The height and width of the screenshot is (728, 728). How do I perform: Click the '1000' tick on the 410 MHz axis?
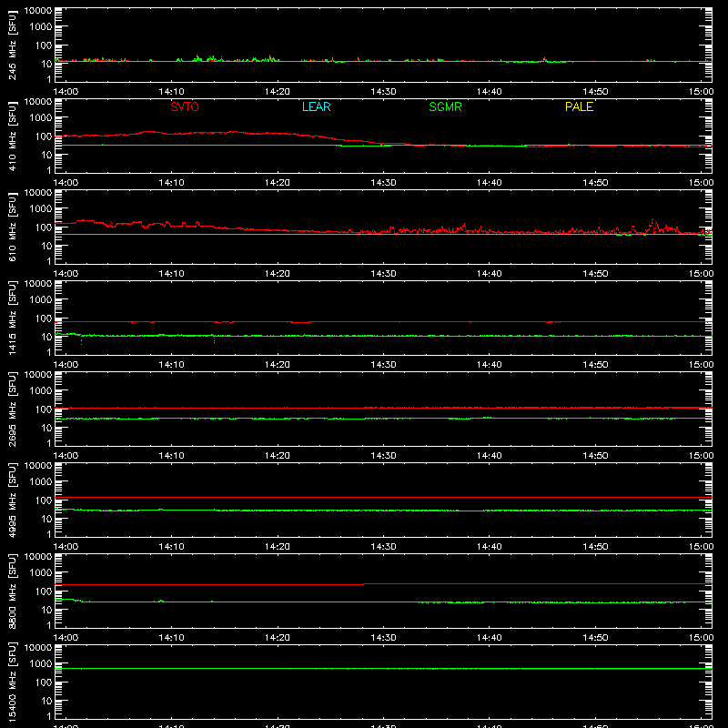coord(41,118)
